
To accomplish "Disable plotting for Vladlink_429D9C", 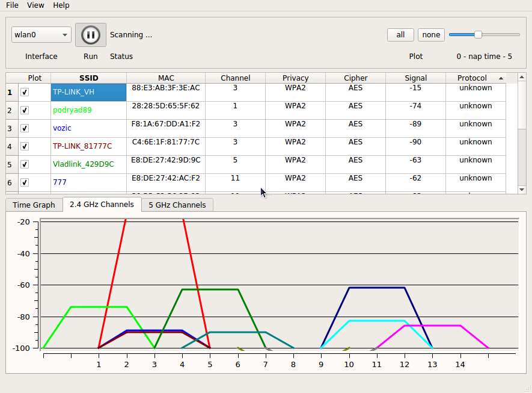I will tap(25, 164).
